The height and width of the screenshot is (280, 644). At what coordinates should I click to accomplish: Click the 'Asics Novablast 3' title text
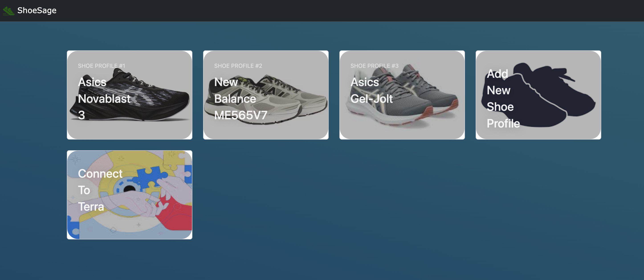pos(104,99)
